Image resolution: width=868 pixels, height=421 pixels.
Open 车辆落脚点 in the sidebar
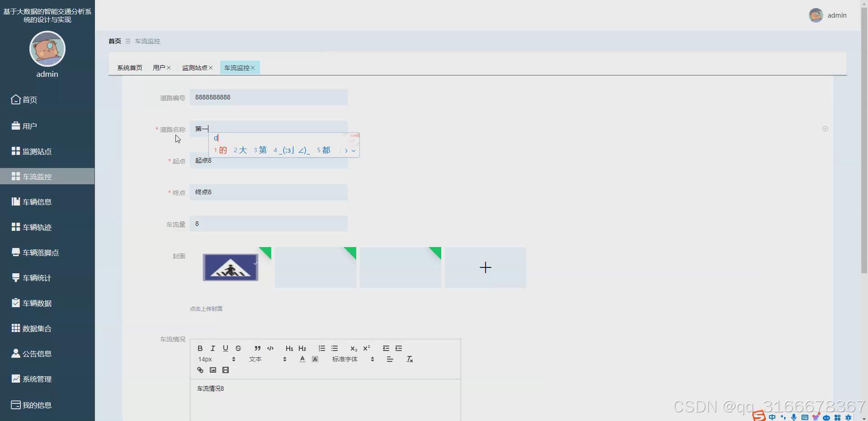[x=47, y=253]
